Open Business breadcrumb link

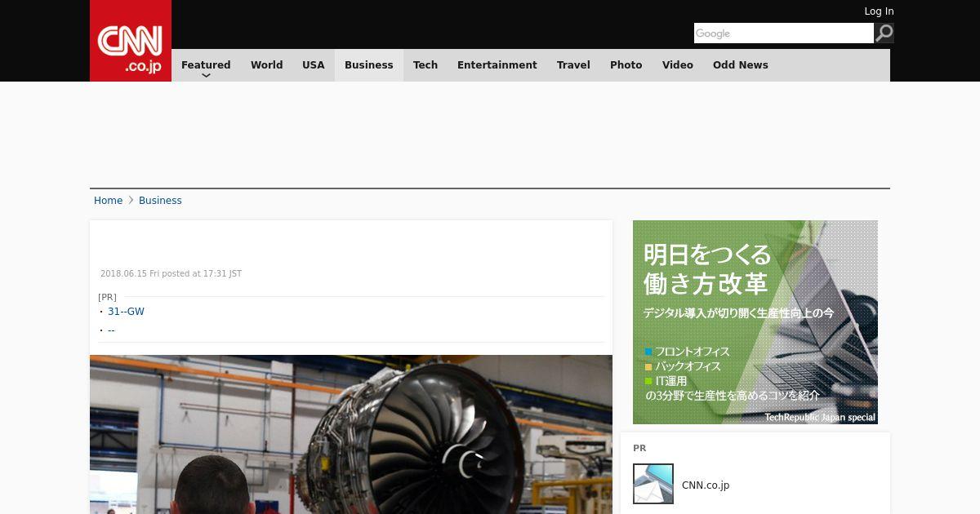coord(160,201)
